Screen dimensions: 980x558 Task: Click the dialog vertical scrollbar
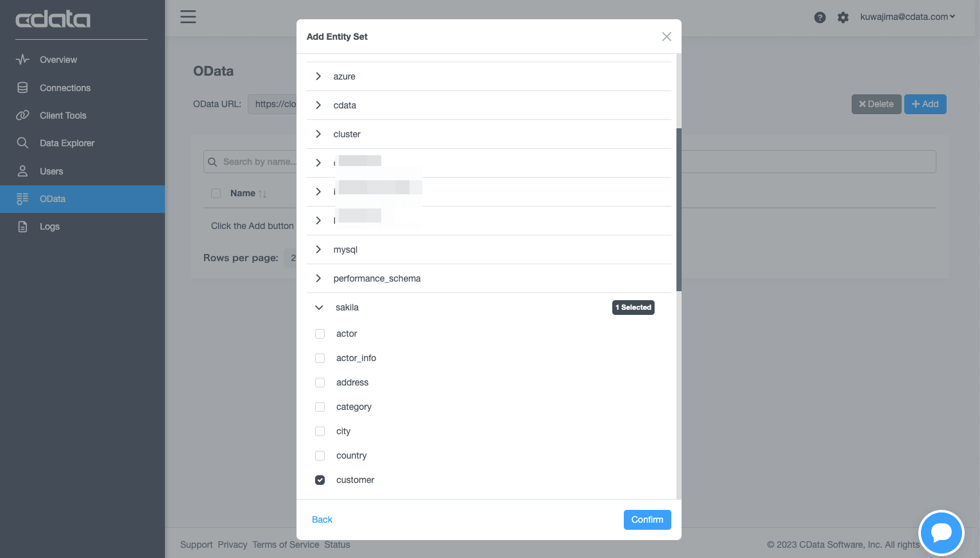(679, 209)
